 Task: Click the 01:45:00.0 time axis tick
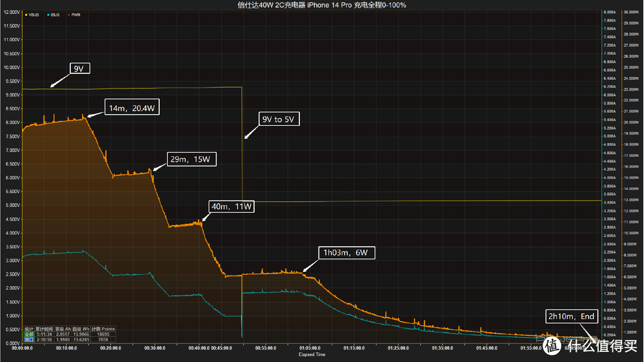pos(487,348)
